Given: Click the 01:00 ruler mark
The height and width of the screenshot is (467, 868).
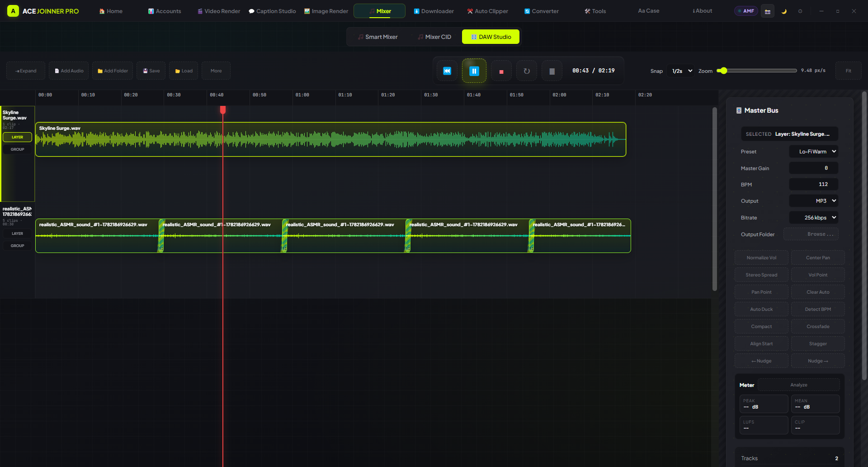Looking at the screenshot, I should [x=302, y=95].
